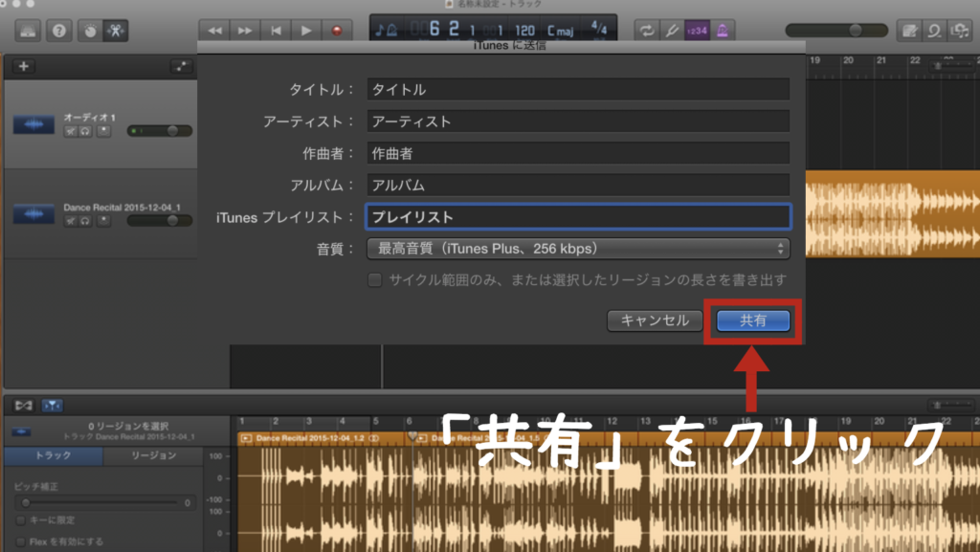Click the Dance Recital track volume slider
This screenshot has height=552, width=980.
pos(160,220)
